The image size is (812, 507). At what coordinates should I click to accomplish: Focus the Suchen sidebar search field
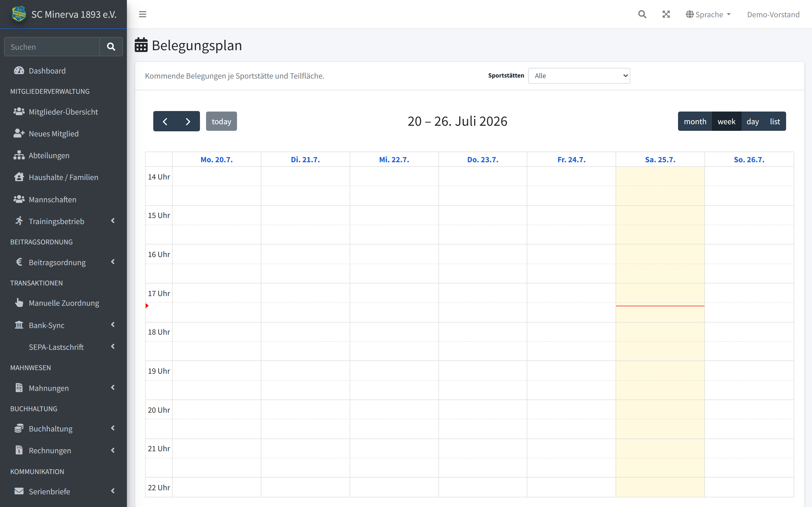(x=52, y=47)
